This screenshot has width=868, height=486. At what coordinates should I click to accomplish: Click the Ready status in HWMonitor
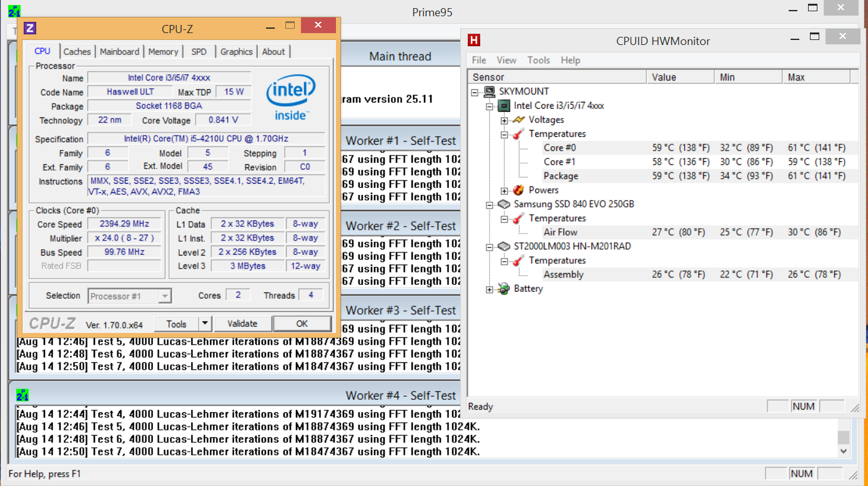480,407
